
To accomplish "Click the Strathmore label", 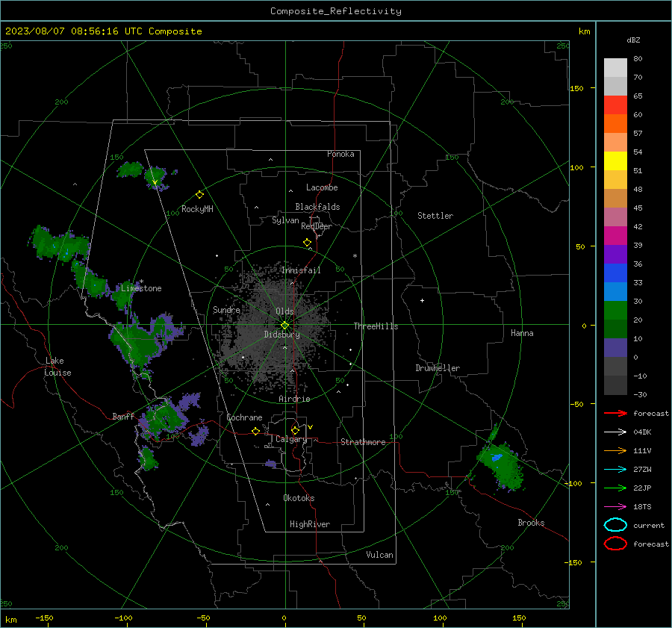I will 363,442.
